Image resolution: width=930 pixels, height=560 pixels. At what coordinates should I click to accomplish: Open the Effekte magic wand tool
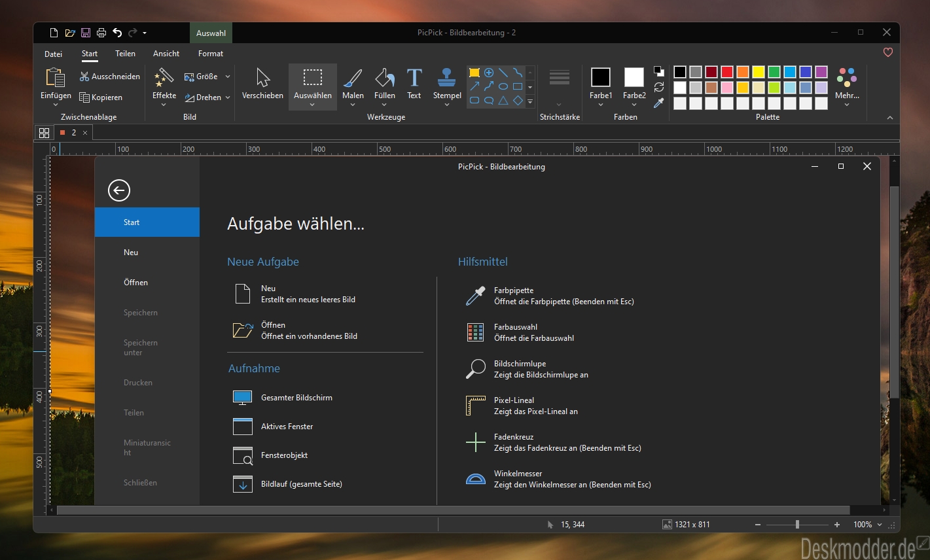(x=164, y=77)
